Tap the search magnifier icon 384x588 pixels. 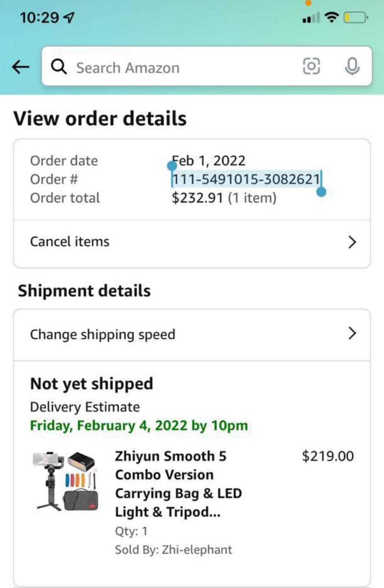click(x=59, y=67)
